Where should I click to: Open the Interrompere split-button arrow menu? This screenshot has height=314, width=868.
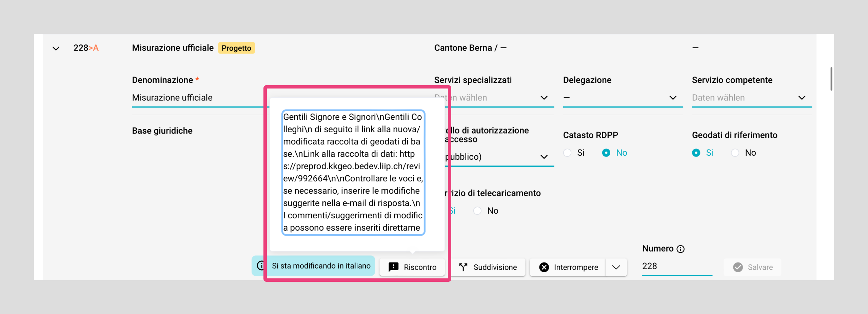click(x=616, y=267)
